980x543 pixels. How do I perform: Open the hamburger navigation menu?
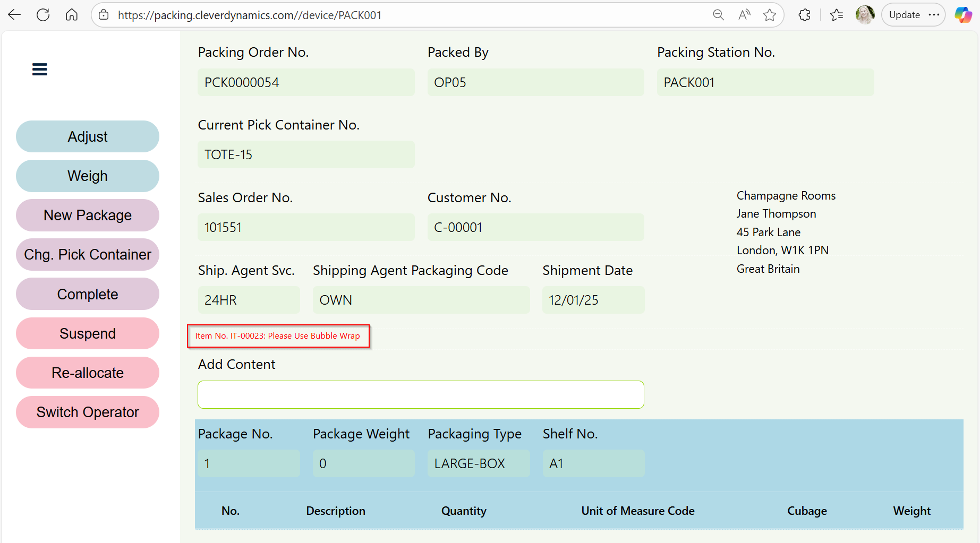pos(40,70)
